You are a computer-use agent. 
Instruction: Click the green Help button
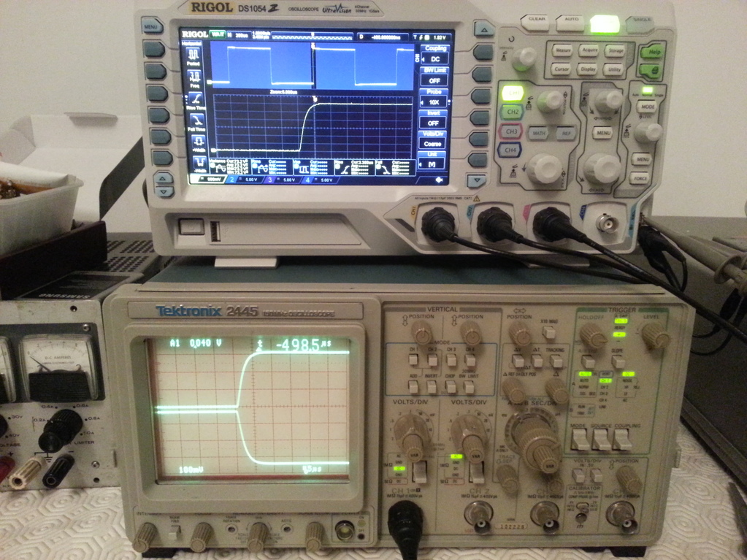coord(653,52)
